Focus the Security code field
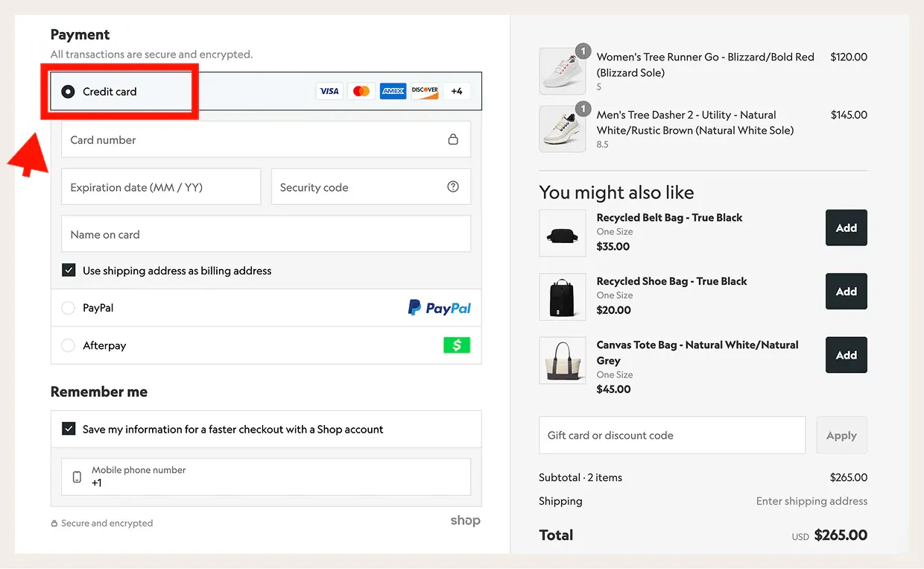Viewport: 924px width, 569px height. tap(371, 186)
